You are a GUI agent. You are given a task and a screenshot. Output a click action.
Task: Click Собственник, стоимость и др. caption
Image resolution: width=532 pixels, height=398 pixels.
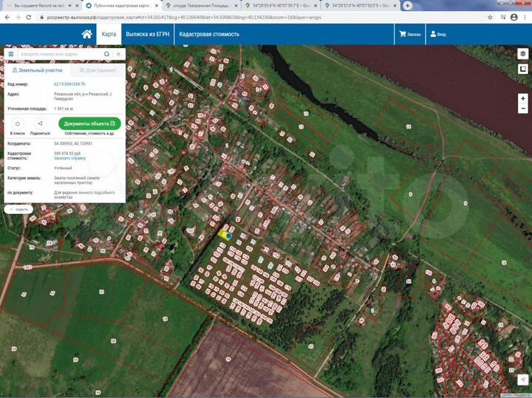pos(89,134)
